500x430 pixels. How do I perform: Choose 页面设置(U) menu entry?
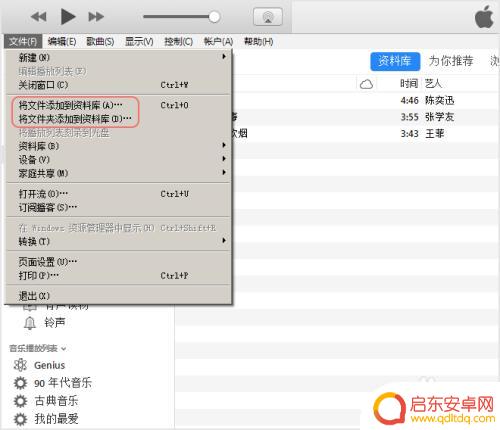coord(119,262)
